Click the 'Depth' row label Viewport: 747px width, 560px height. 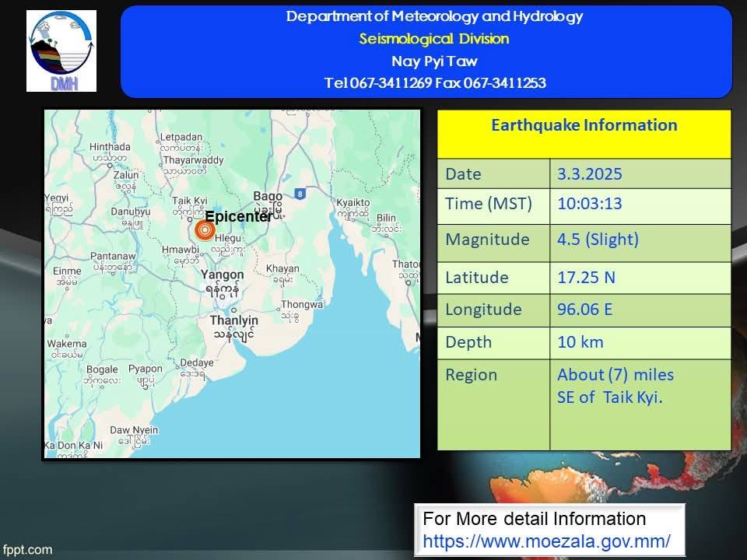(468, 342)
